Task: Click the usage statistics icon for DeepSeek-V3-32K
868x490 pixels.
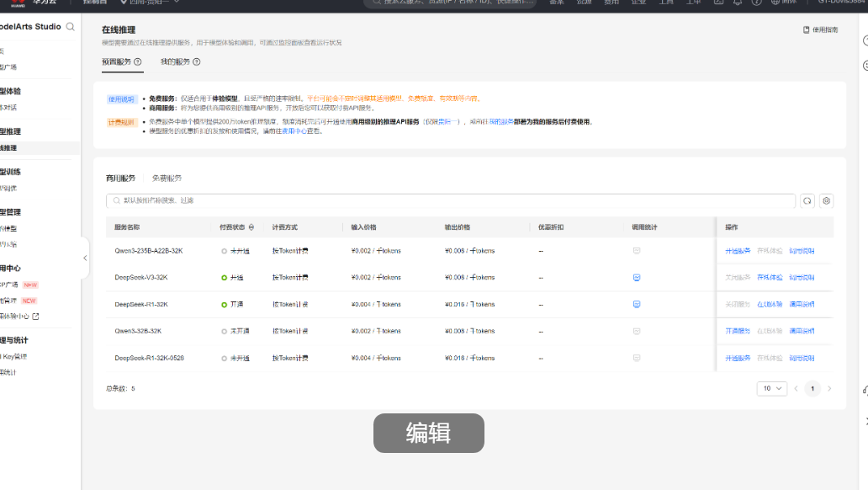Action: (x=637, y=277)
